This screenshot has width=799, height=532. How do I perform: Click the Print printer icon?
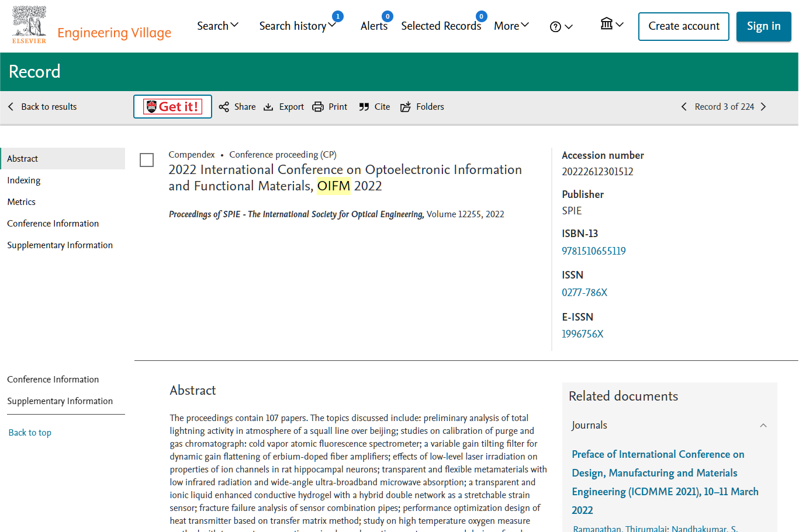click(x=318, y=107)
